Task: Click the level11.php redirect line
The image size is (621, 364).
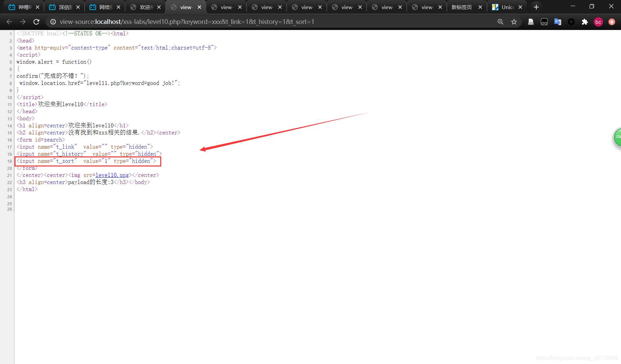Action: coord(100,83)
